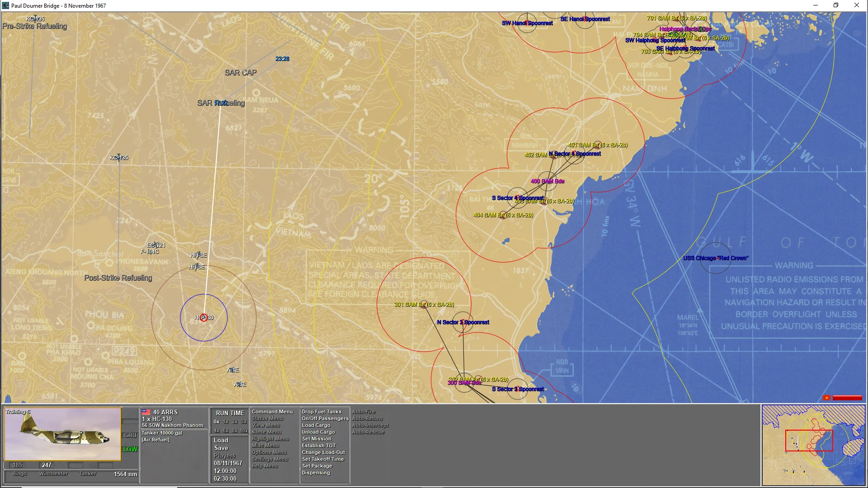Click the 23:28 waypoint time marker

pos(283,59)
